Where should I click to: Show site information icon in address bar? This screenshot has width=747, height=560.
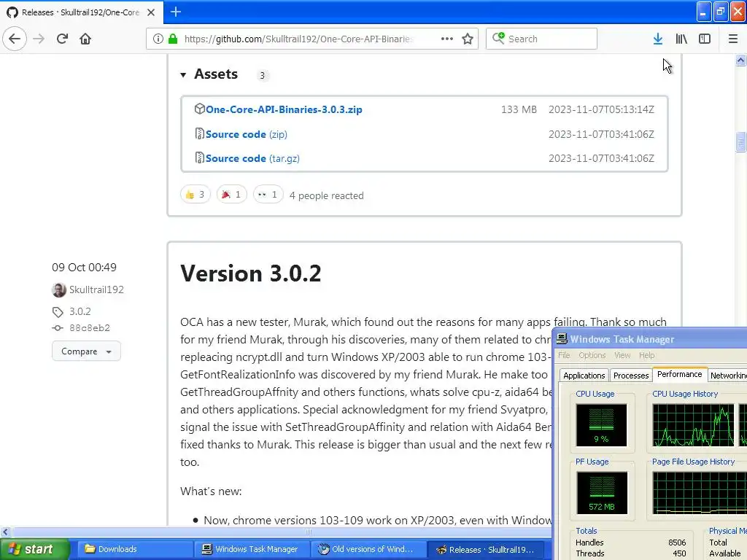(158, 39)
